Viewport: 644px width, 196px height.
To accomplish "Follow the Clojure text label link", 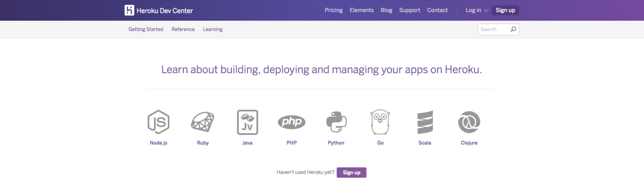I will point(469,143).
